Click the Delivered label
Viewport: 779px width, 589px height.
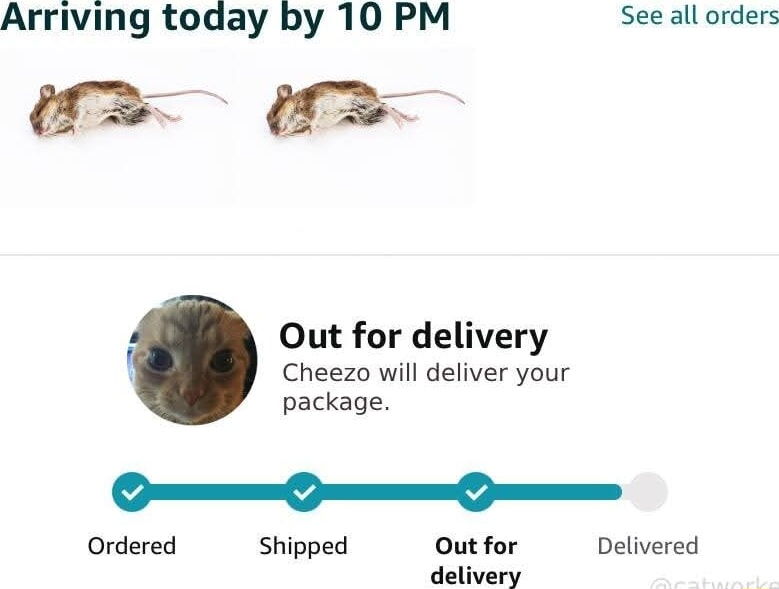(648, 546)
